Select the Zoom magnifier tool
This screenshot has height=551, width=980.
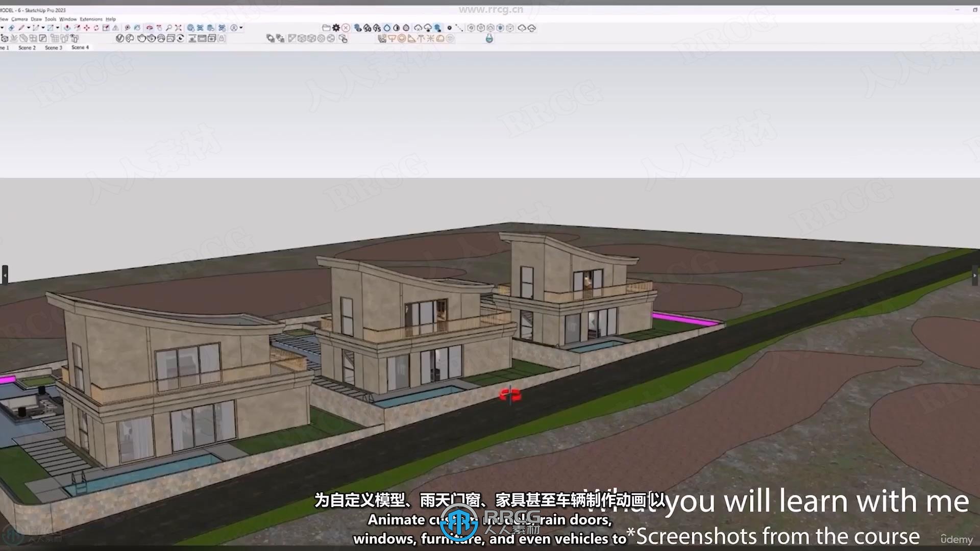168,28
